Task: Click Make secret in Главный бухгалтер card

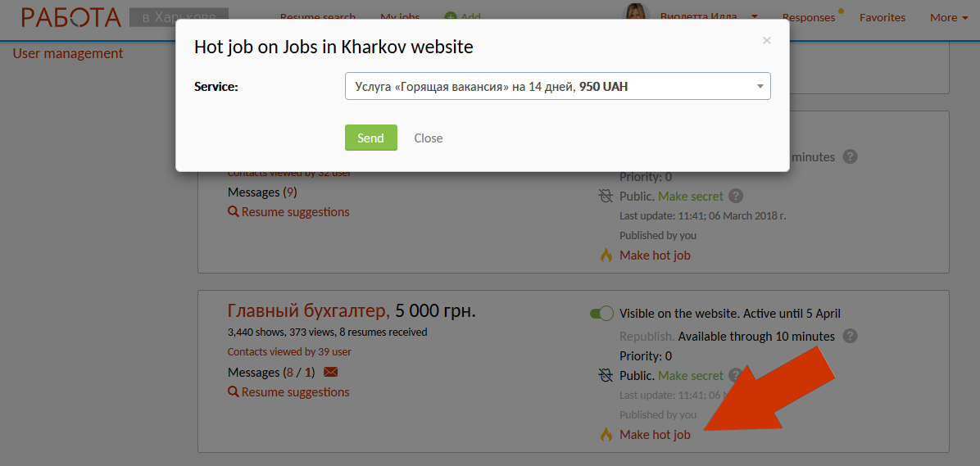Action: pyautogui.click(x=691, y=376)
